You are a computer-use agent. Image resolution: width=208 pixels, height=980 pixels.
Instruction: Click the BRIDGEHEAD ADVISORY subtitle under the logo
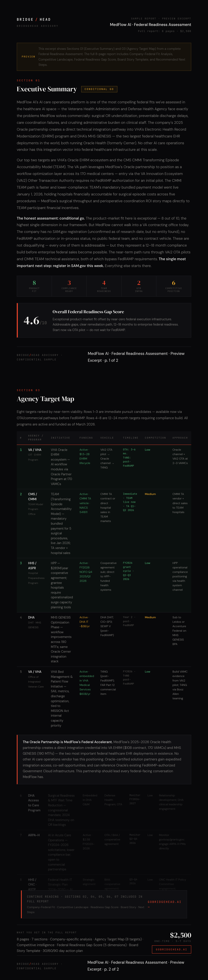[37, 26]
